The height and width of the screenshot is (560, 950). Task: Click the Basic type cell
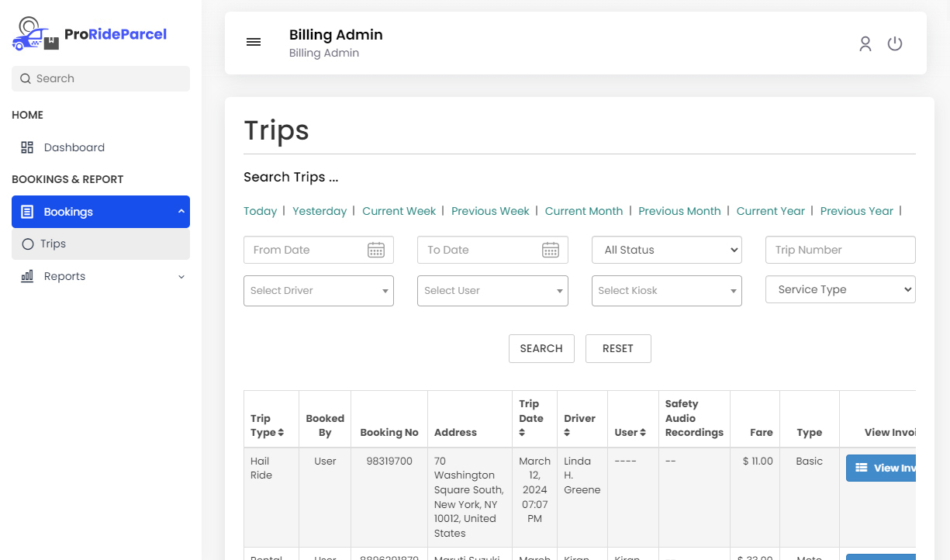point(809,461)
